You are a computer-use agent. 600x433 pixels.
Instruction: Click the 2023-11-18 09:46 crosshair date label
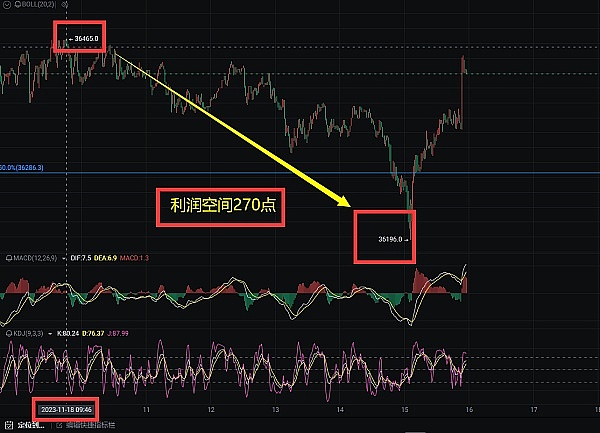64,409
